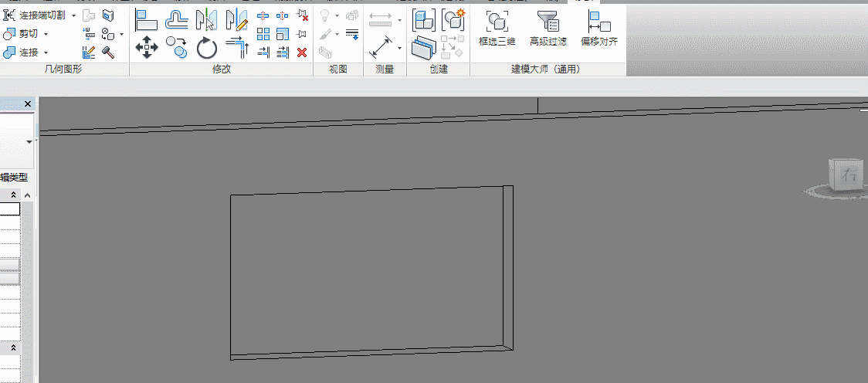Expand the 剪切 dropdown arrow
This screenshot has height=383, width=868.
click(46, 34)
